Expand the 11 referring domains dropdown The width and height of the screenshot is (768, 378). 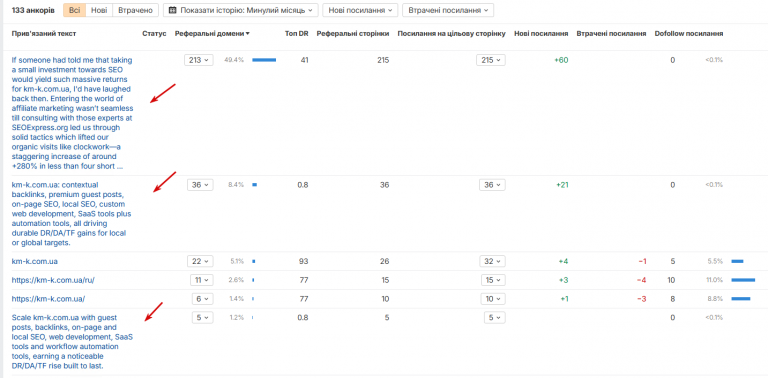coord(202,280)
